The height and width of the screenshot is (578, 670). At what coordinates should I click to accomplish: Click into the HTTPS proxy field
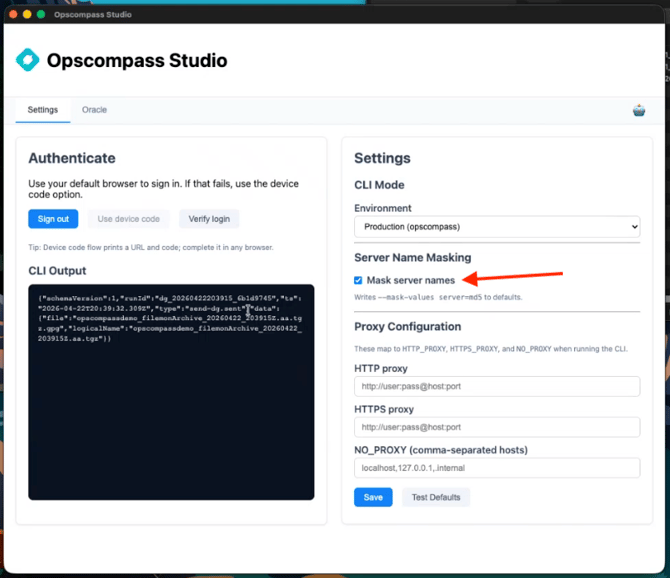(496, 428)
